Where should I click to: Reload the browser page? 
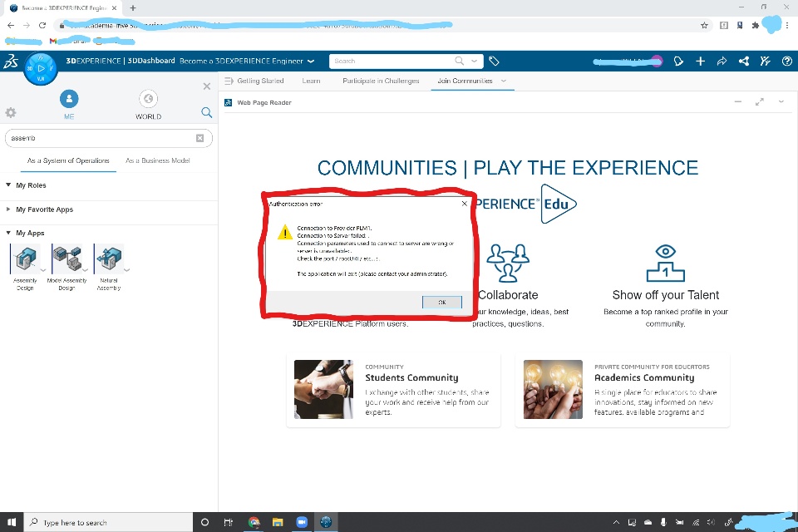42,25
